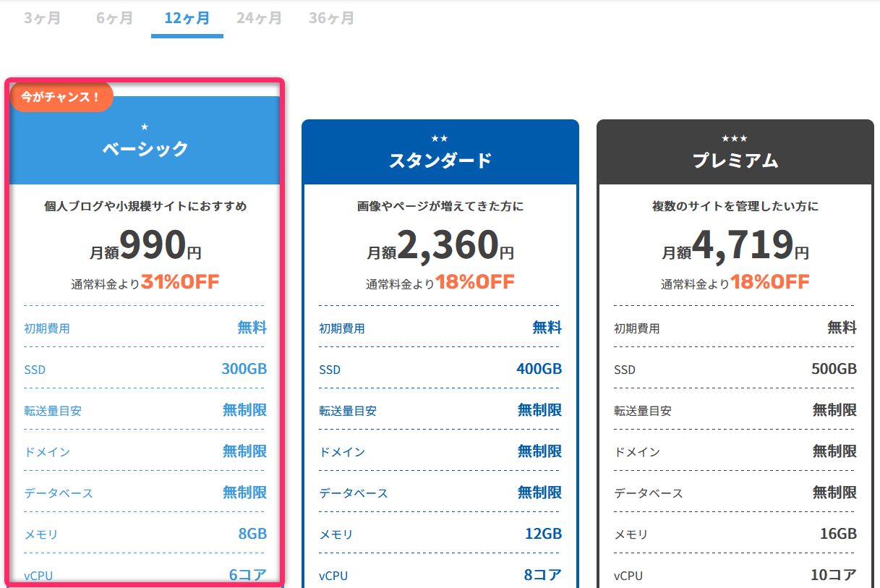Switch to the 3ヶ月 tab

pos(41,17)
